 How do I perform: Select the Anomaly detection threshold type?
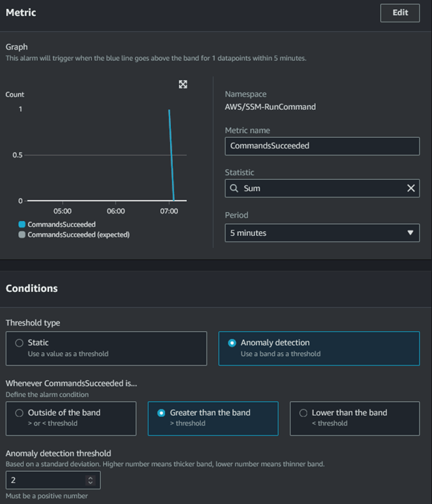pos(232,343)
